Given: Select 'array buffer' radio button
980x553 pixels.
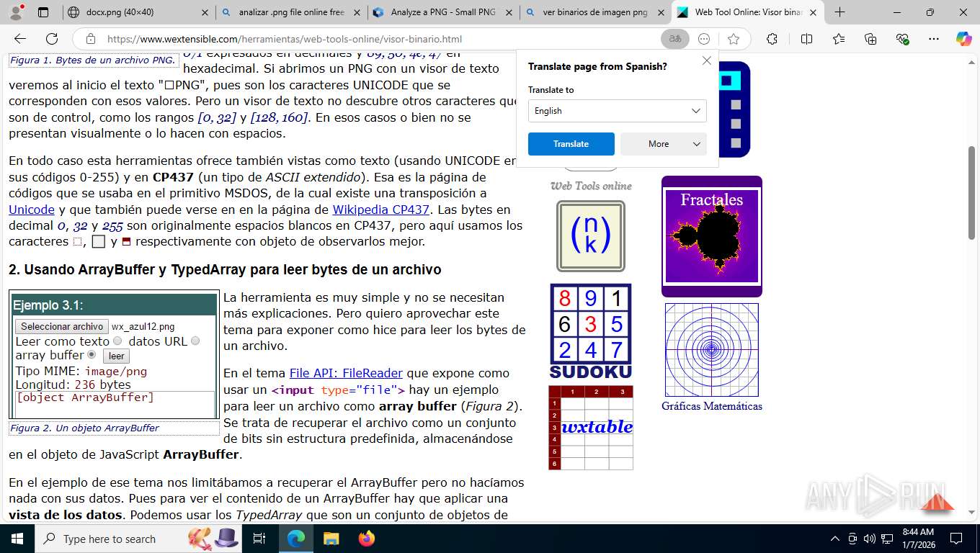Looking at the screenshot, I should [92, 354].
